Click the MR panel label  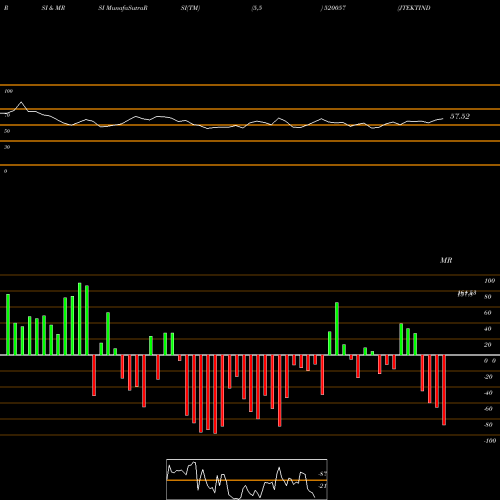446,260
